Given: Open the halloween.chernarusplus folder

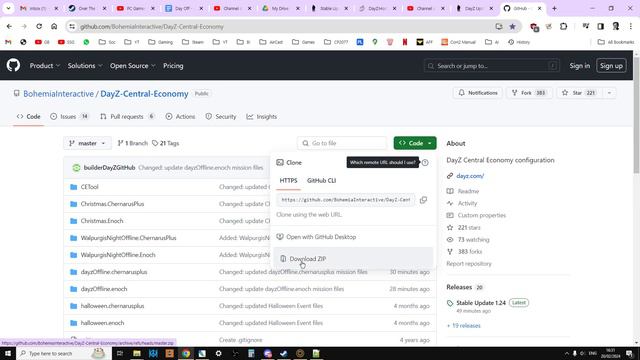Looking at the screenshot, I should pos(112,306).
